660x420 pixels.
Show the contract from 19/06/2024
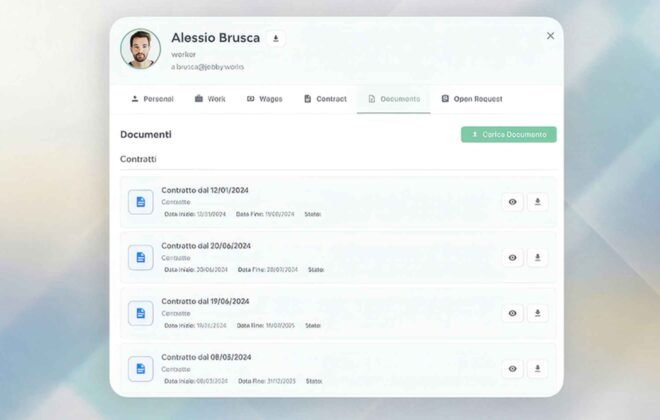point(512,313)
